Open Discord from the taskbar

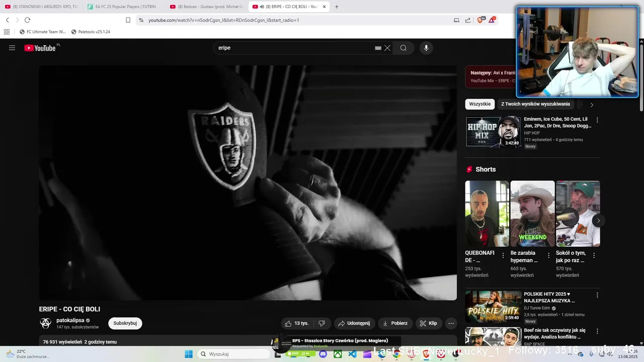point(323,354)
